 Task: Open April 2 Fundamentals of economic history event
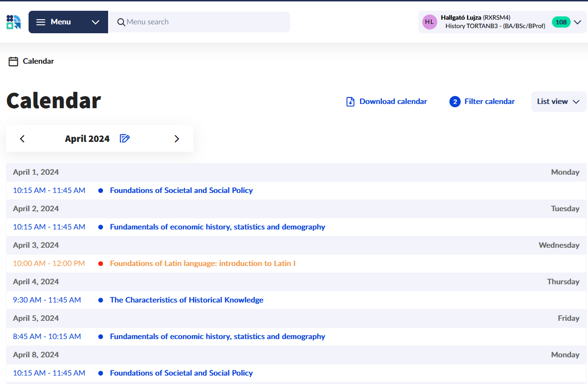(217, 227)
